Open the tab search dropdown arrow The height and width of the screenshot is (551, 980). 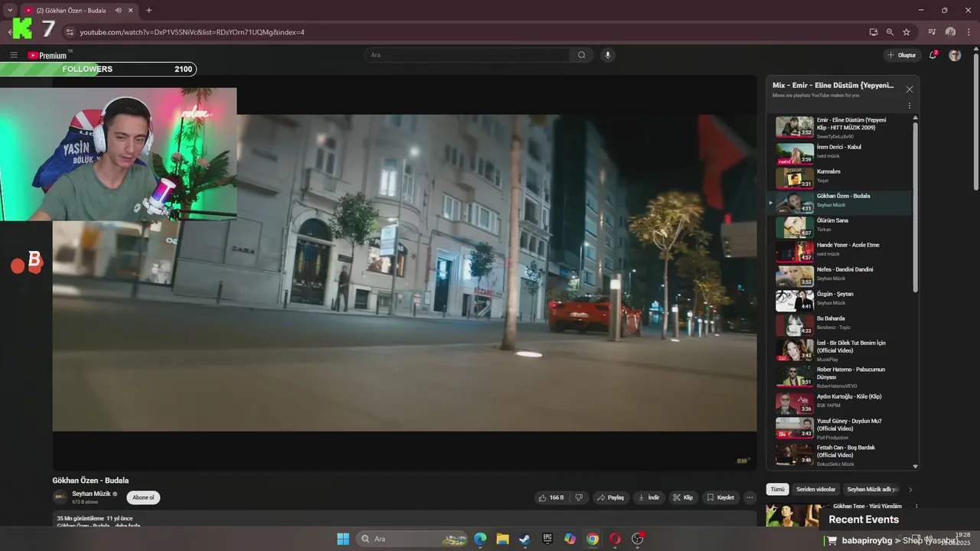pyautogui.click(x=10, y=10)
